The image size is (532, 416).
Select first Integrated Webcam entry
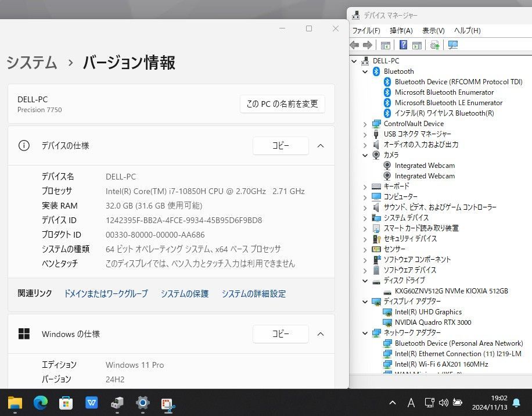click(x=425, y=166)
